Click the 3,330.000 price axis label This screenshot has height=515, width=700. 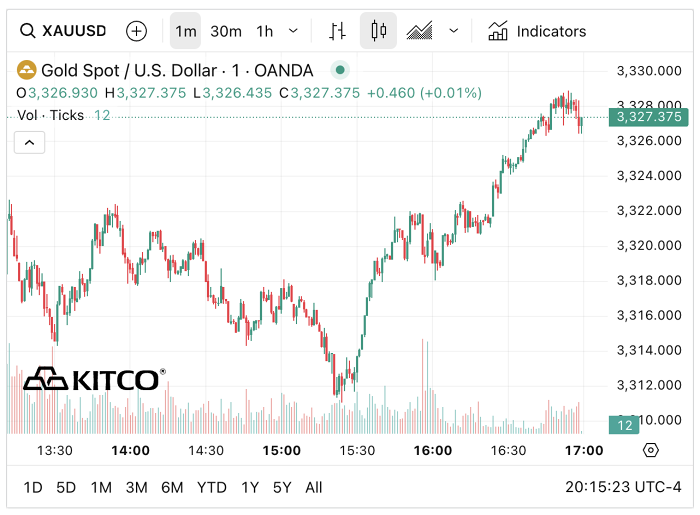tap(649, 71)
